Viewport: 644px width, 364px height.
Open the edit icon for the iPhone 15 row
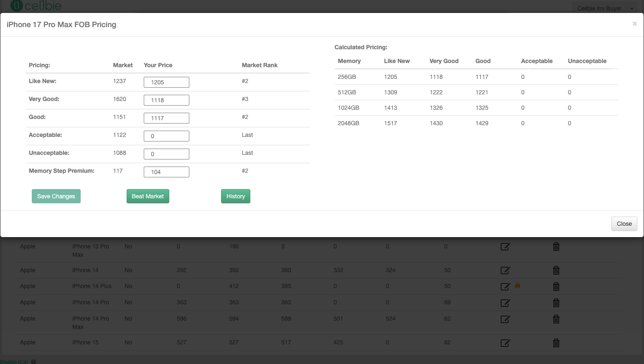[505, 343]
